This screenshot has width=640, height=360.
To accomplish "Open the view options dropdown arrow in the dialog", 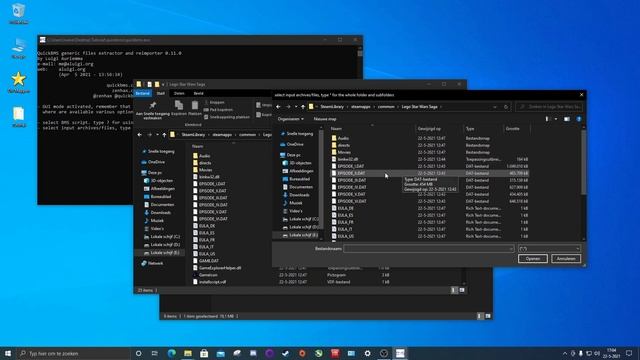I will tap(556, 119).
